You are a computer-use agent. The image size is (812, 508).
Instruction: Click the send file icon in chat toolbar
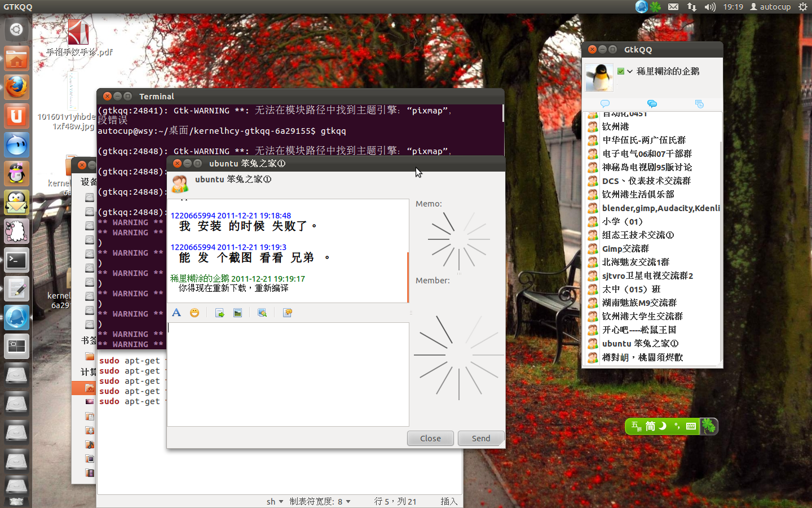220,313
